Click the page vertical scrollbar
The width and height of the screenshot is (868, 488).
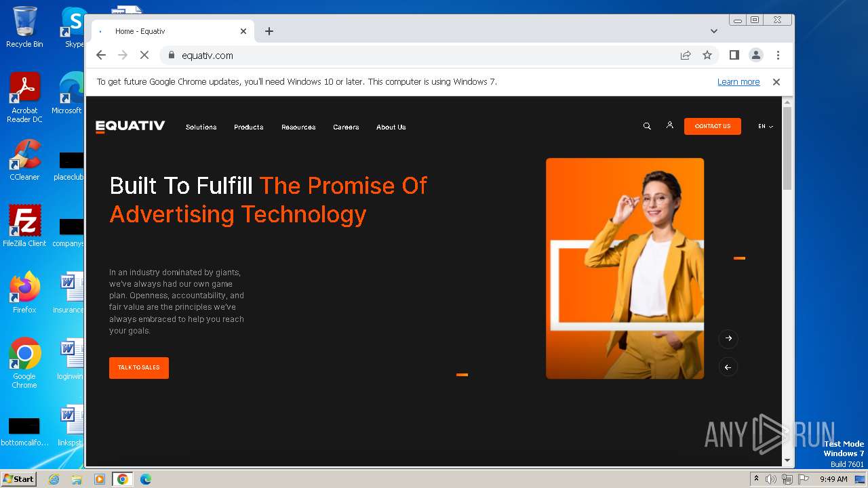pos(787,149)
